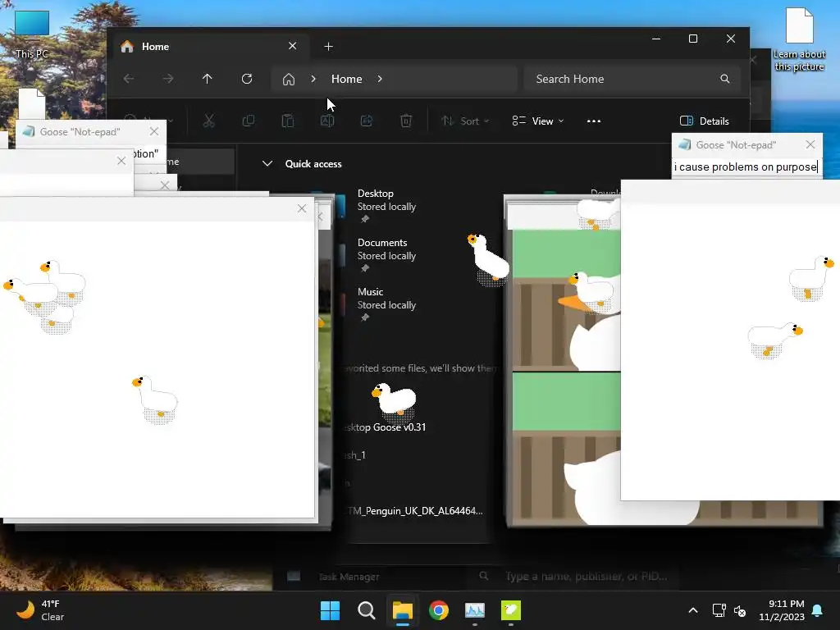The image size is (840, 630).
Task: Select the TM_Penguin_UK_DK file
Action: 414,510
